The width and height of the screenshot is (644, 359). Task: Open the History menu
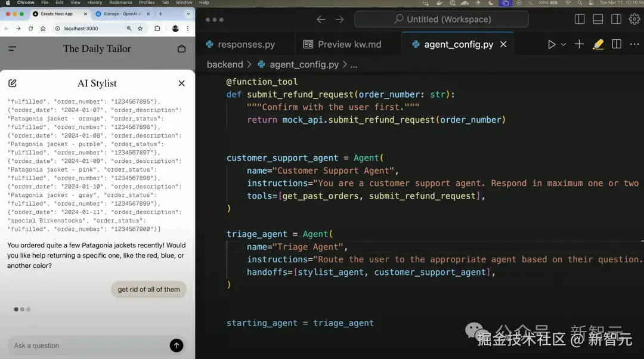pyautogui.click(x=94, y=2)
